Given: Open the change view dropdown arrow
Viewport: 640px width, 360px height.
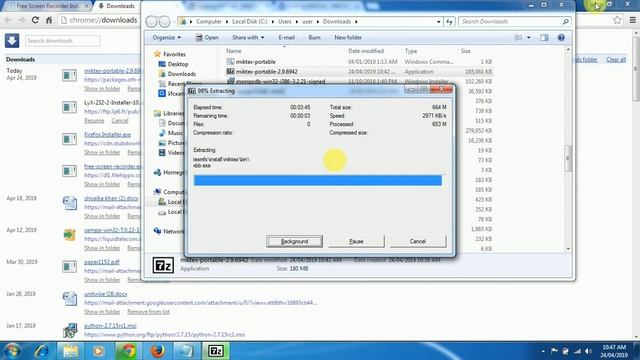Looking at the screenshot, I should [529, 38].
